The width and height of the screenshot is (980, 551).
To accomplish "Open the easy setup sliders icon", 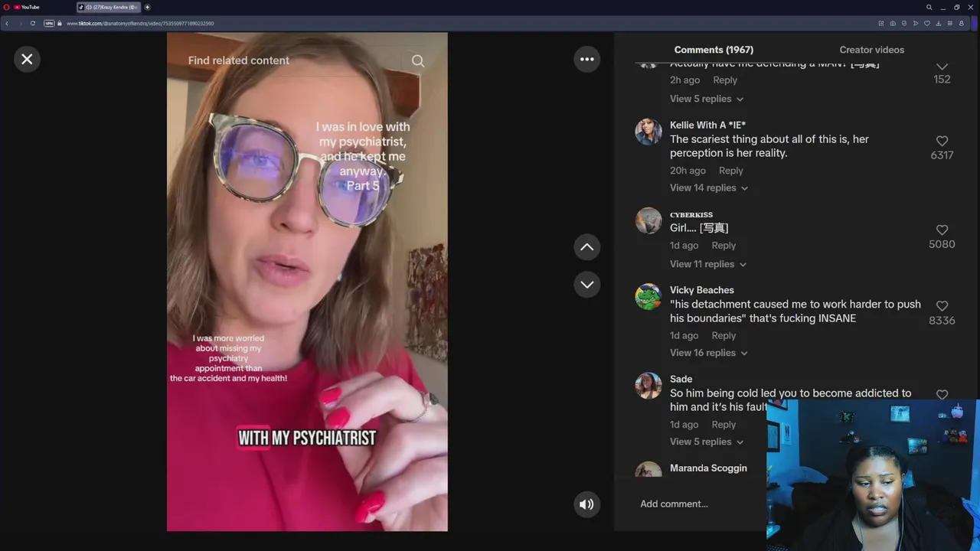I will [x=950, y=23].
